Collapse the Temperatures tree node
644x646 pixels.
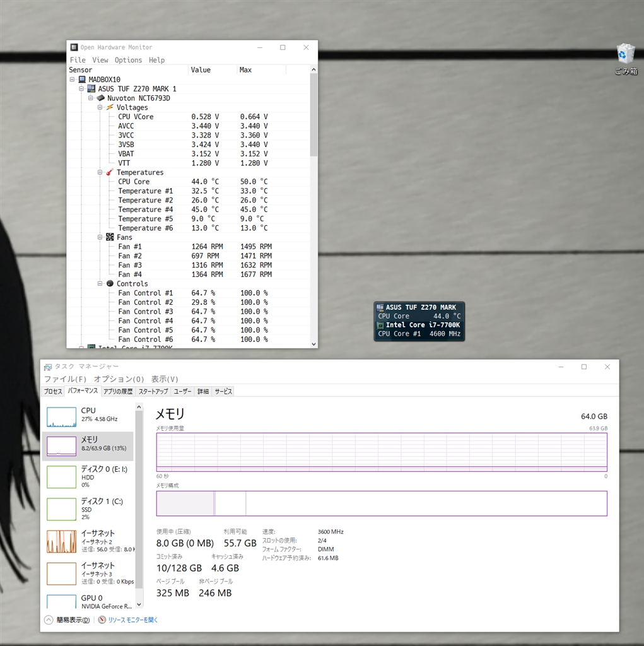click(x=100, y=172)
